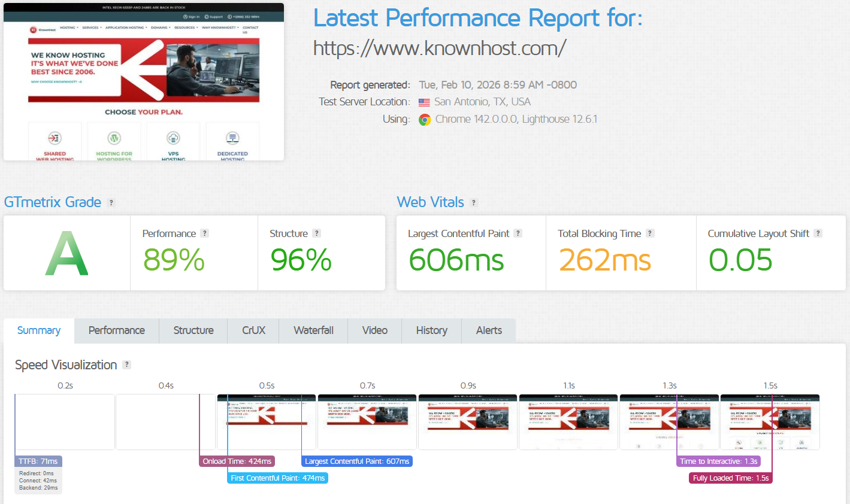Click the report generated date text
Image resolution: width=850 pixels, height=504 pixels.
click(x=498, y=85)
